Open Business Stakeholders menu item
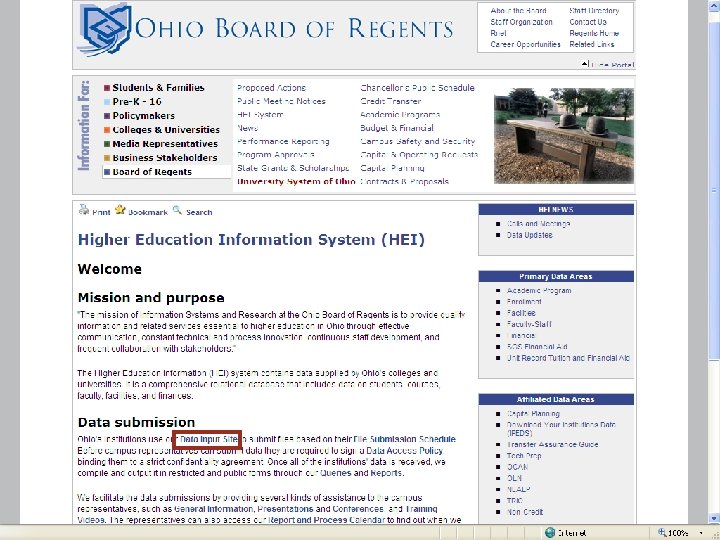The image size is (720, 540). tap(165, 158)
